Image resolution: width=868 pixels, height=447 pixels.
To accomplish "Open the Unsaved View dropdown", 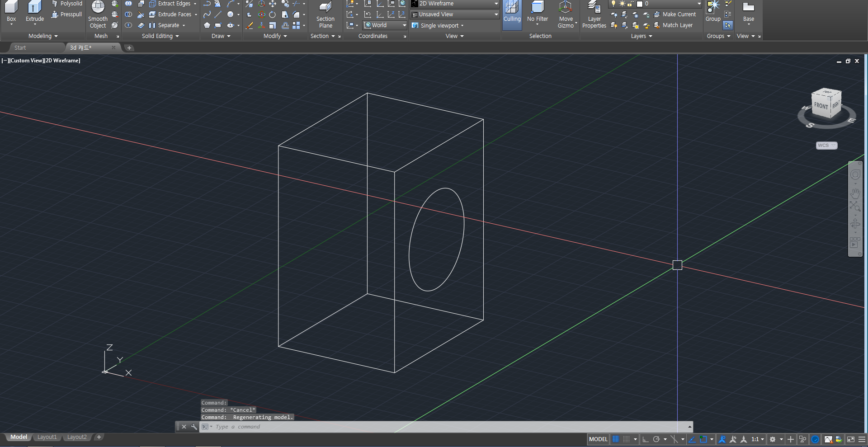I will click(x=455, y=14).
